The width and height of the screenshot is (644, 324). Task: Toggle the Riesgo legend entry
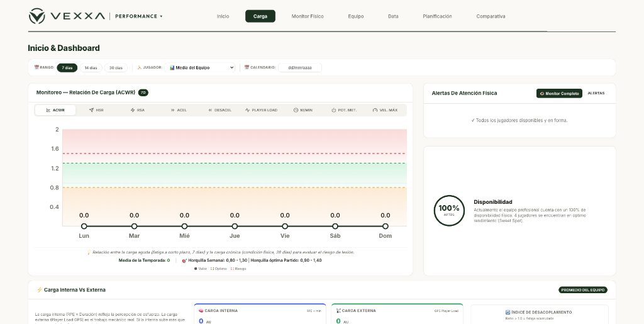pyautogui.click(x=238, y=269)
